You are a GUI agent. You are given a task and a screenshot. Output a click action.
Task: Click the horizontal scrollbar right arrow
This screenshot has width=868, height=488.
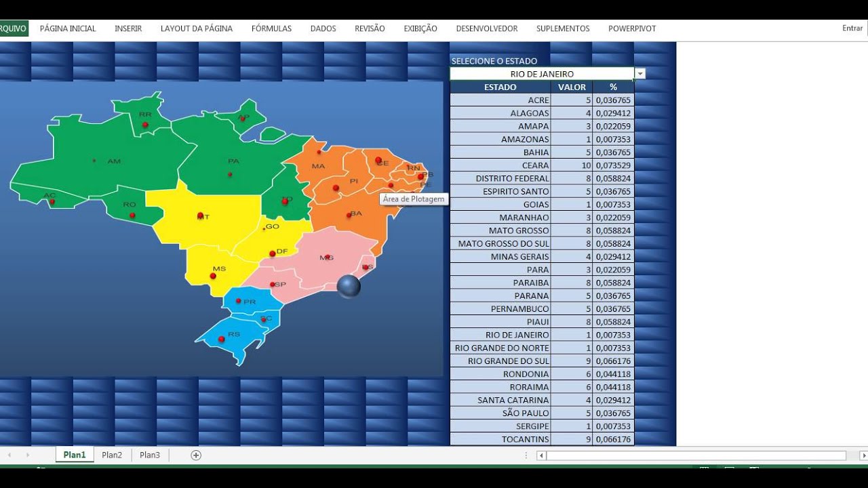pos(863,455)
